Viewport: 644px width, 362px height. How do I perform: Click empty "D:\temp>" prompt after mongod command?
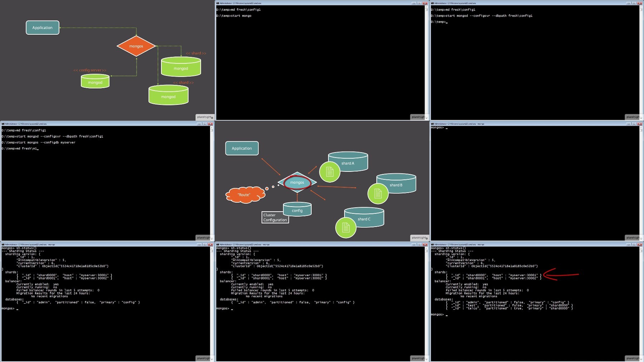[439, 22]
